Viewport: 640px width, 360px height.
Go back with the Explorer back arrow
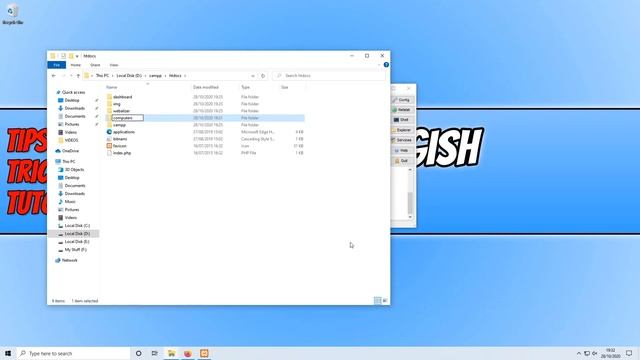[x=53, y=76]
